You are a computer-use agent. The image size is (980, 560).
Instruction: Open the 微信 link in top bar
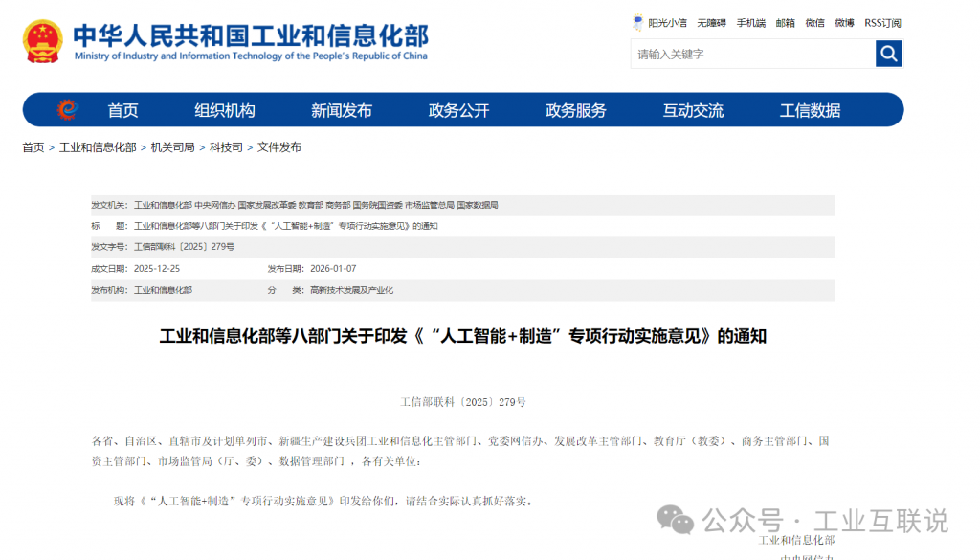(814, 23)
